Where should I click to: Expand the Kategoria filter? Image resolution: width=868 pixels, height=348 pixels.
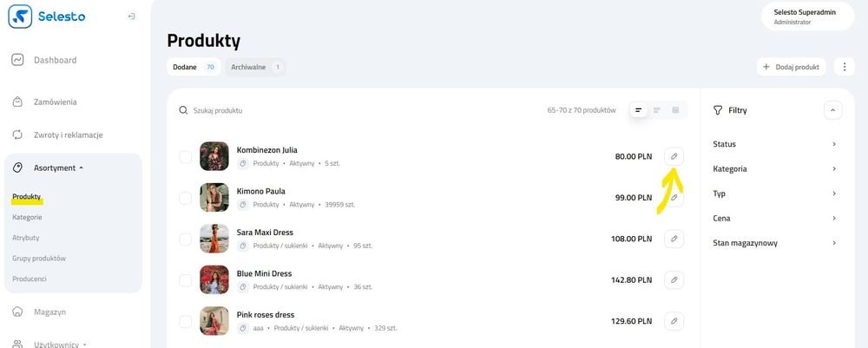(x=775, y=168)
